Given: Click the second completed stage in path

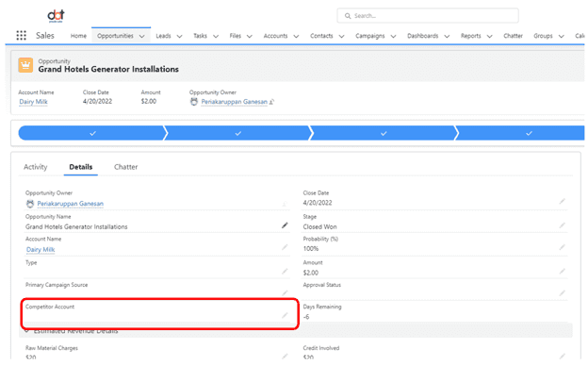Looking at the screenshot, I should 237,133.
